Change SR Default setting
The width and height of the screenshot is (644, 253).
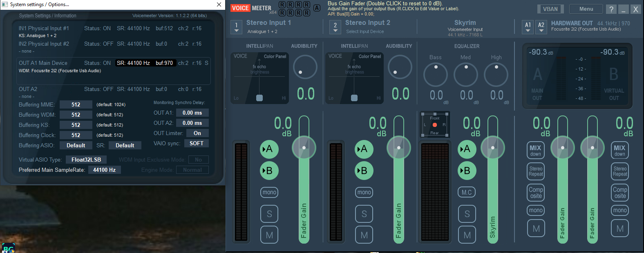[x=125, y=145]
